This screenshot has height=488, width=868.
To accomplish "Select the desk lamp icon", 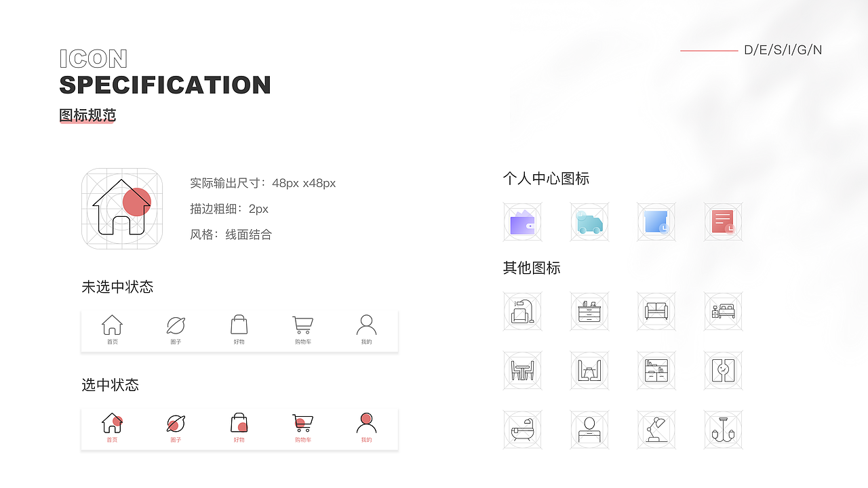I will tap(656, 430).
